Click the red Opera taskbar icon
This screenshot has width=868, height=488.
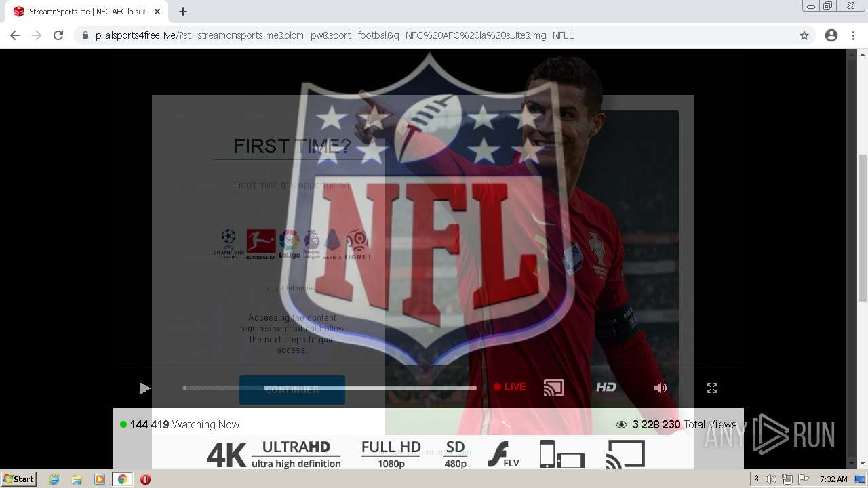145,479
